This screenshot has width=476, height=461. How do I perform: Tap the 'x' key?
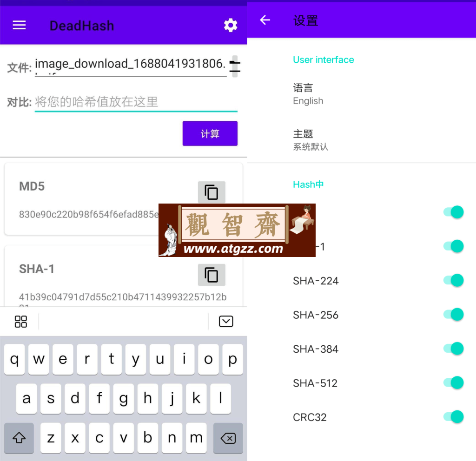pos(75,438)
